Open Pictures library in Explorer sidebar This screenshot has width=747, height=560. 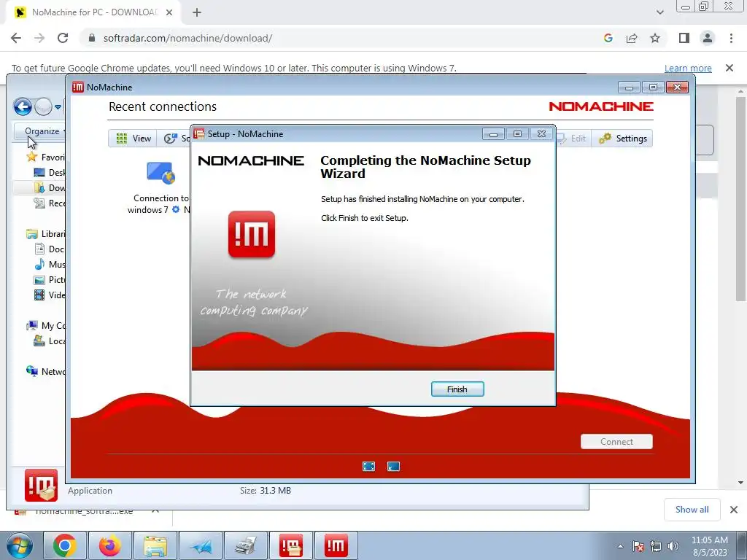coord(49,279)
